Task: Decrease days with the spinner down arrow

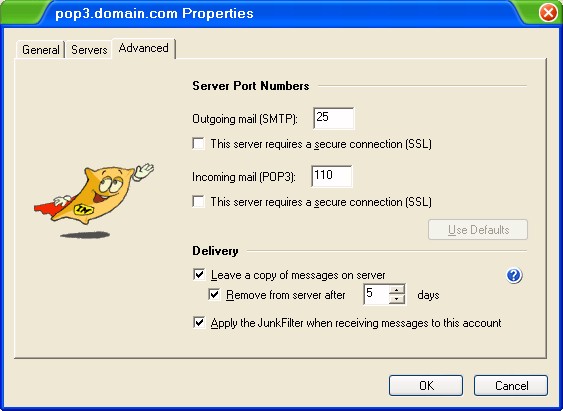Action: pos(397,299)
